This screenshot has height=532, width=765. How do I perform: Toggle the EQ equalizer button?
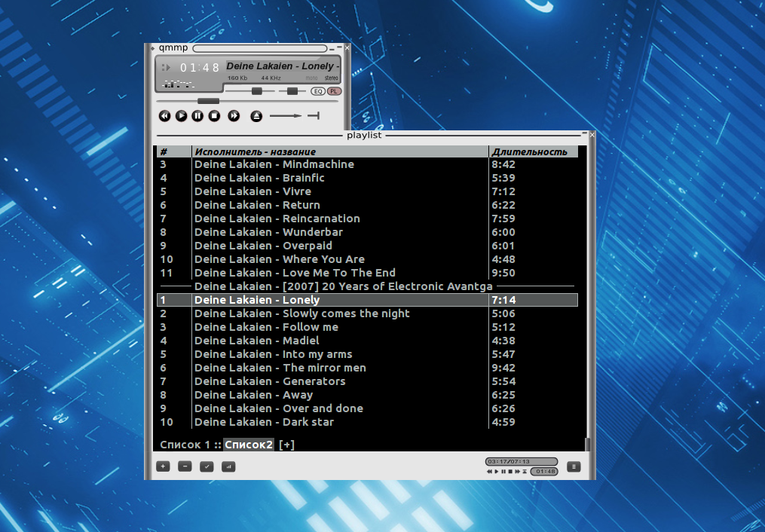(318, 91)
